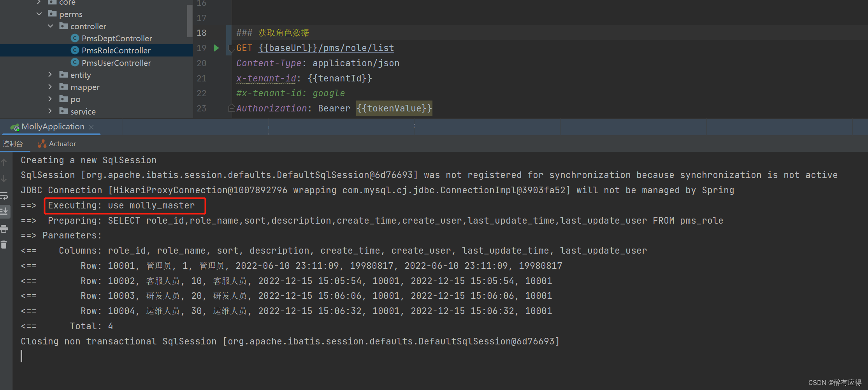Click the '#x-tenant-id: google' comment

(291, 94)
